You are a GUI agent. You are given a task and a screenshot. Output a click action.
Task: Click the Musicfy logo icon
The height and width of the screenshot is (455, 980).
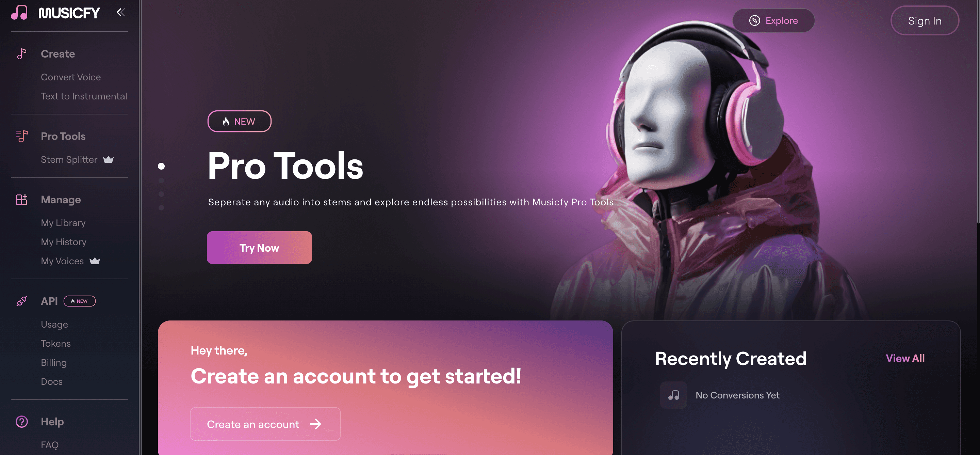point(18,12)
